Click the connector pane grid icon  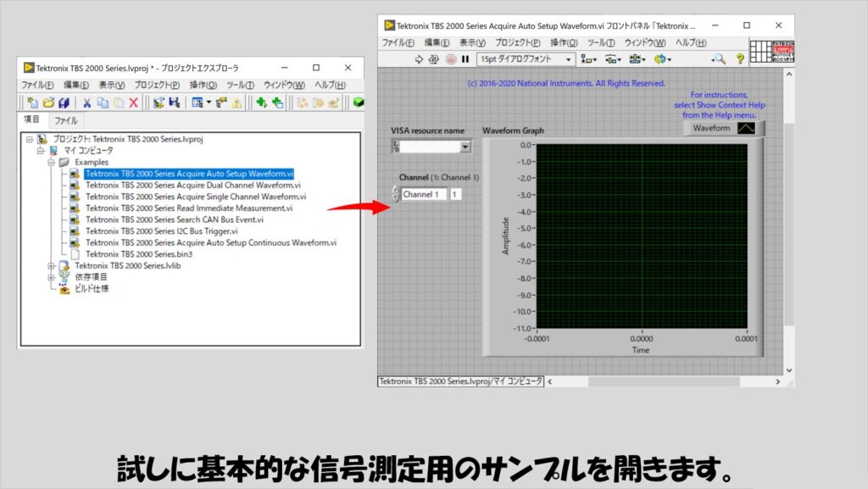[x=760, y=52]
